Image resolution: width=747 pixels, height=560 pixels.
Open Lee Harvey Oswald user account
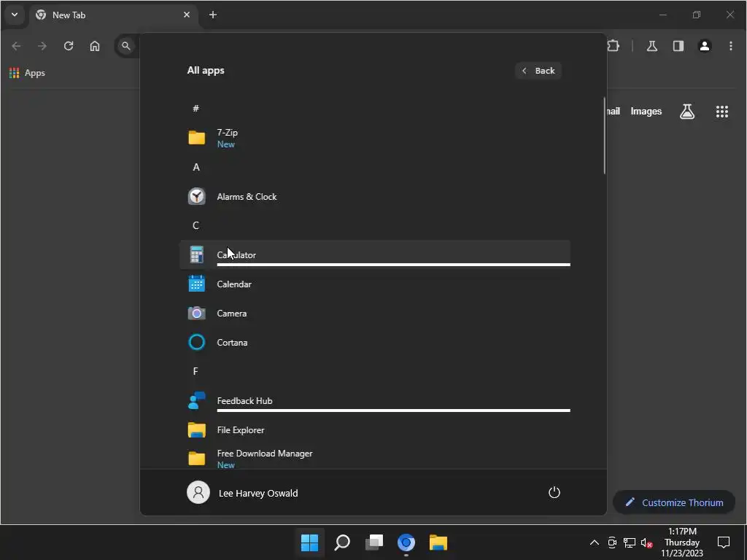(x=242, y=493)
